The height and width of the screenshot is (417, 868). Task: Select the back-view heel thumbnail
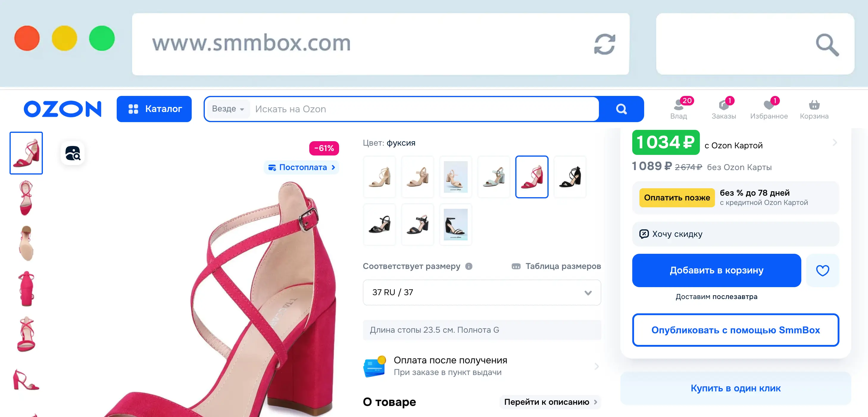(26, 288)
